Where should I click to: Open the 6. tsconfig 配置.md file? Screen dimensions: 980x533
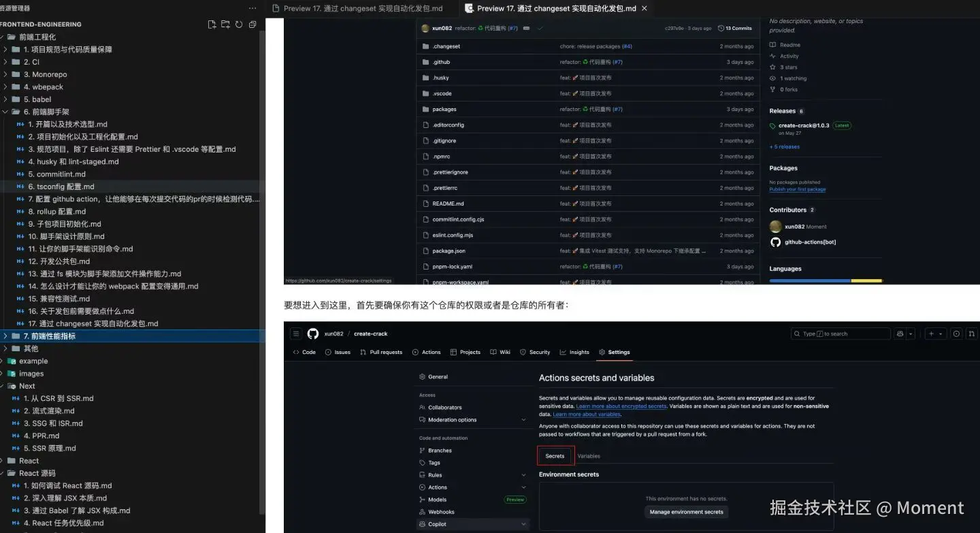point(61,187)
